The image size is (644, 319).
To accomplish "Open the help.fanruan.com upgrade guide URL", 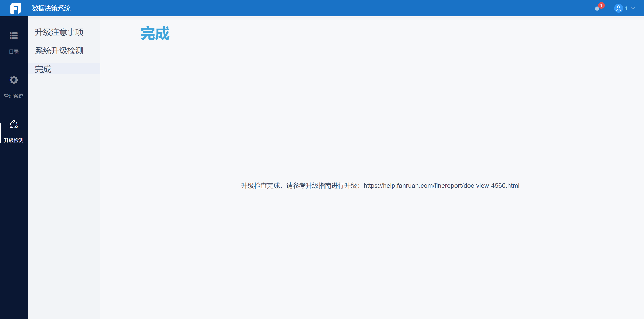I will pos(441,186).
